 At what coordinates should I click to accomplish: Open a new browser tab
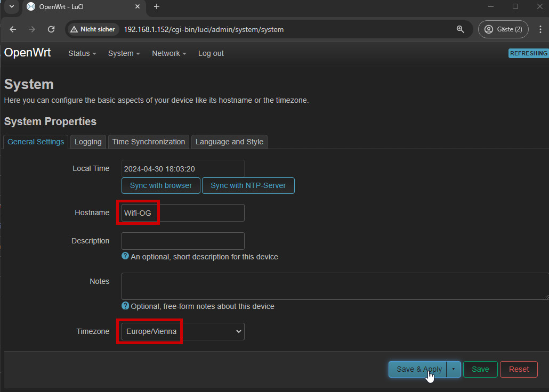point(157,7)
